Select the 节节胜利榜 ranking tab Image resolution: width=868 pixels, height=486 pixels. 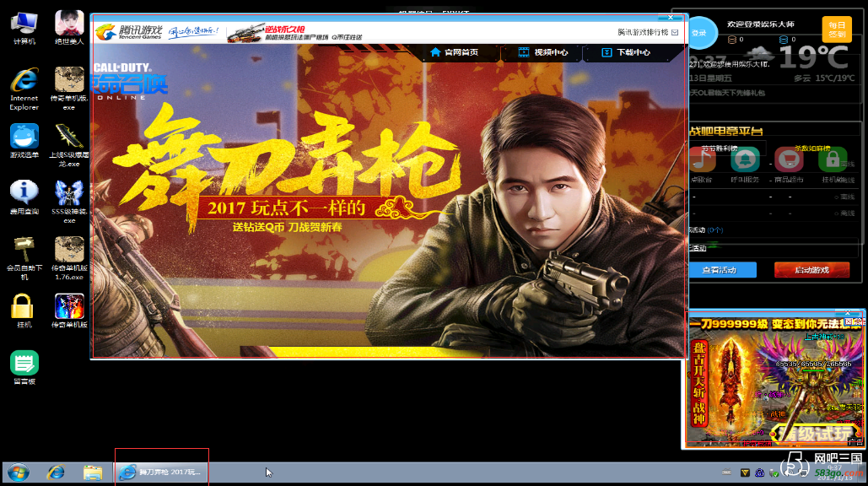tap(719, 148)
